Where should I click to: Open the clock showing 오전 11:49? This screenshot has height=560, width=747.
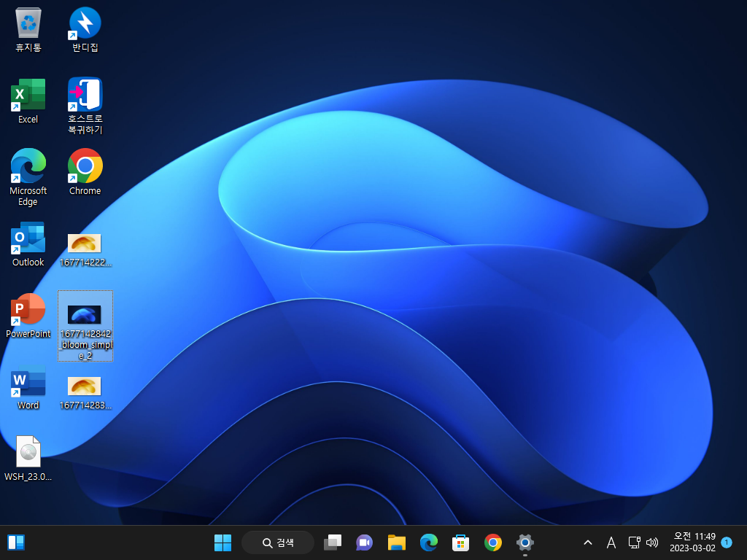693,542
